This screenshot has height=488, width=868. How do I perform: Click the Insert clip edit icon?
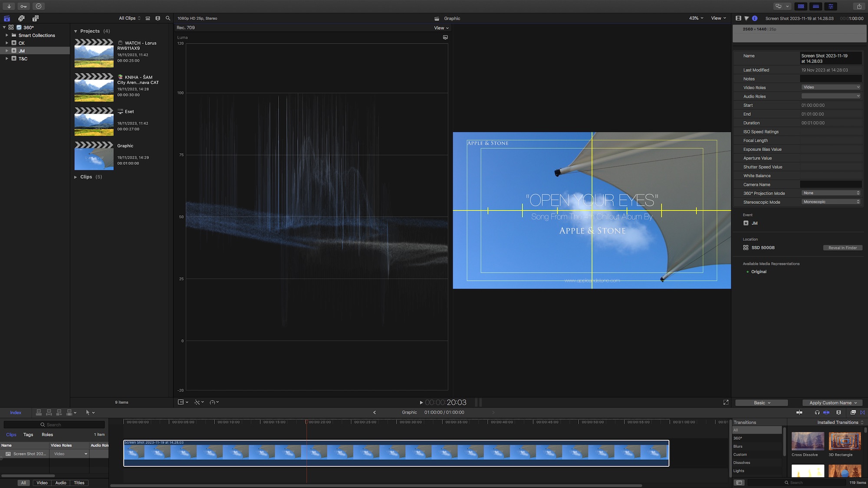(49, 413)
